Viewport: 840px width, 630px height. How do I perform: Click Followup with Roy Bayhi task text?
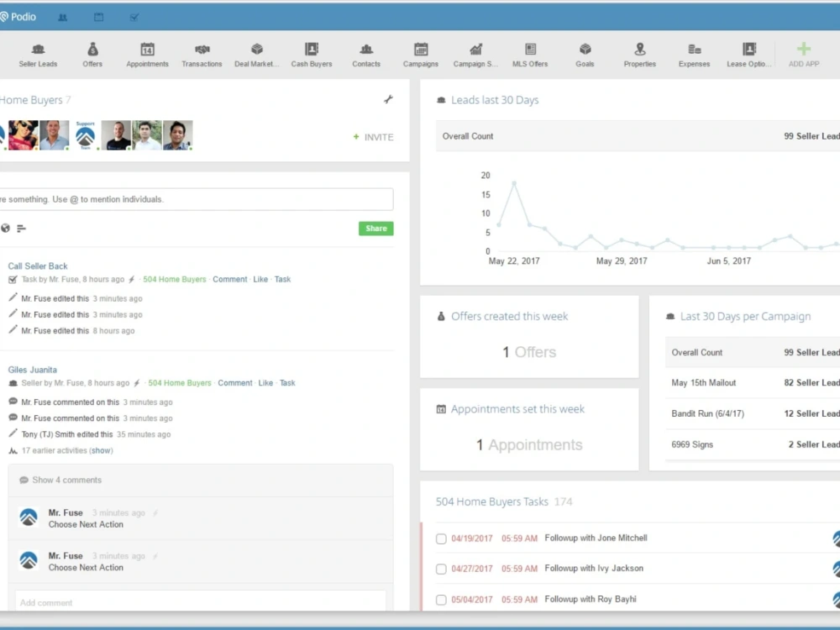click(591, 599)
